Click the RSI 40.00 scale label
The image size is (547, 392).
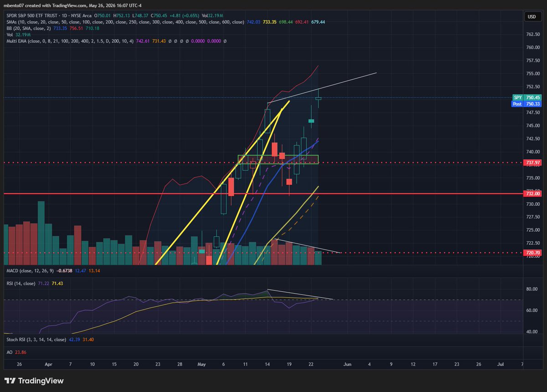[x=532, y=332]
